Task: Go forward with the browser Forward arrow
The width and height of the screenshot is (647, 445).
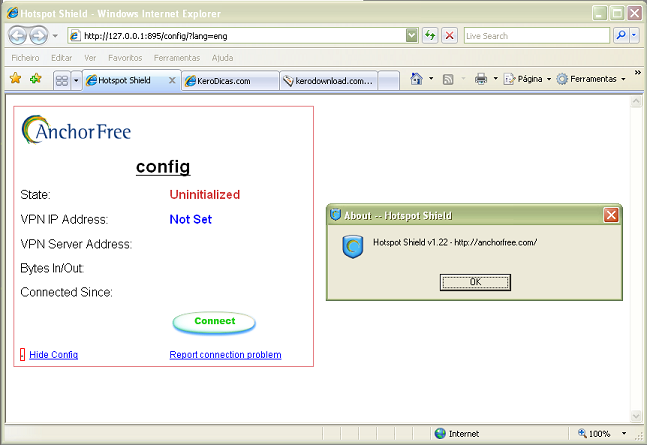Action: point(39,36)
